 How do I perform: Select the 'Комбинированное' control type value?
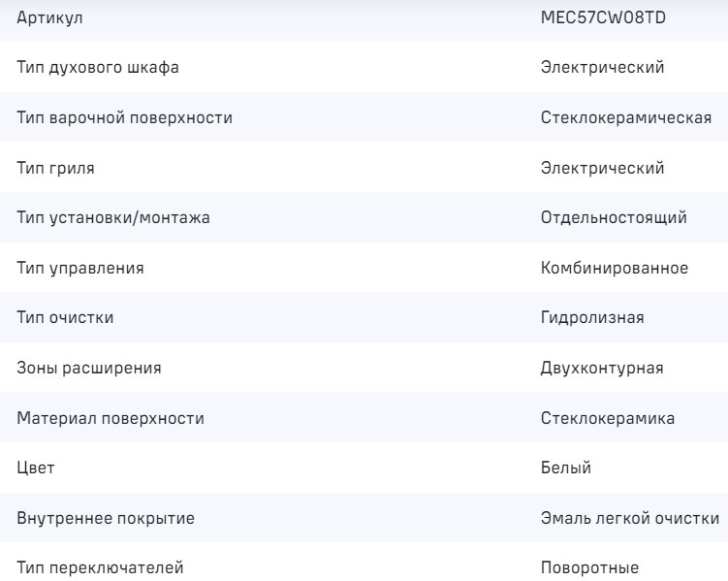[615, 269]
